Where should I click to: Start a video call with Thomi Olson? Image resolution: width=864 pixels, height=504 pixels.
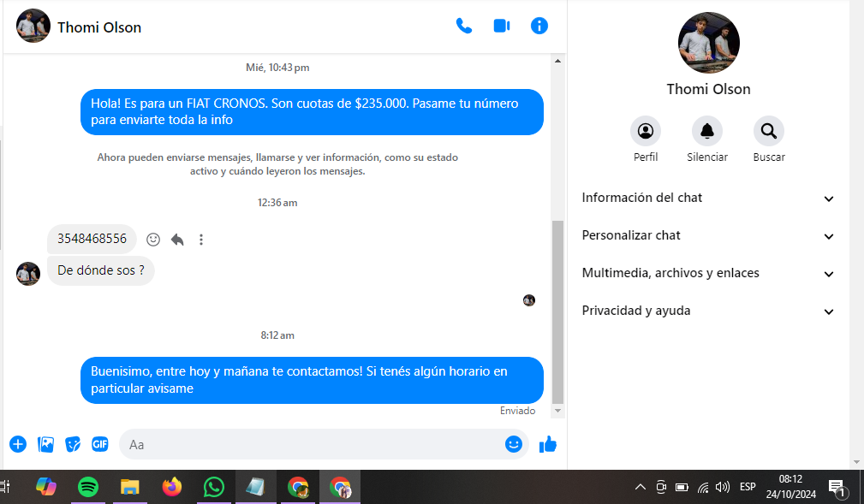click(502, 26)
